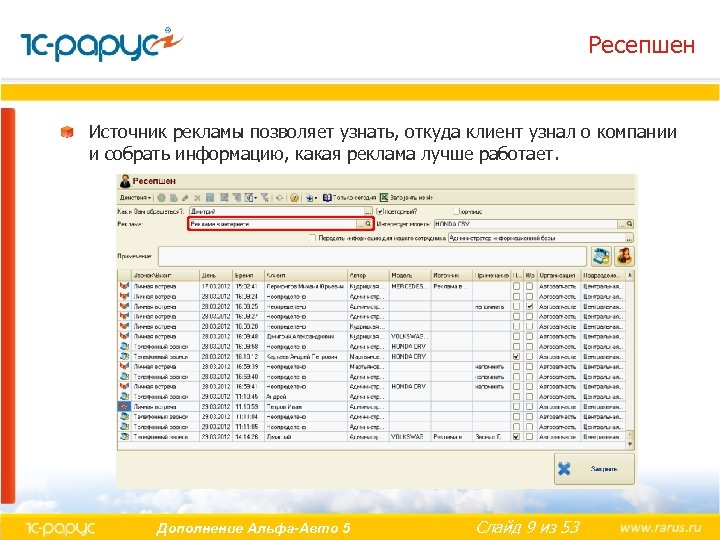Viewport: 720px width, 540px height.
Task: Toggle Передать информацию для нашего сотрудника checkbox
Action: [312, 238]
